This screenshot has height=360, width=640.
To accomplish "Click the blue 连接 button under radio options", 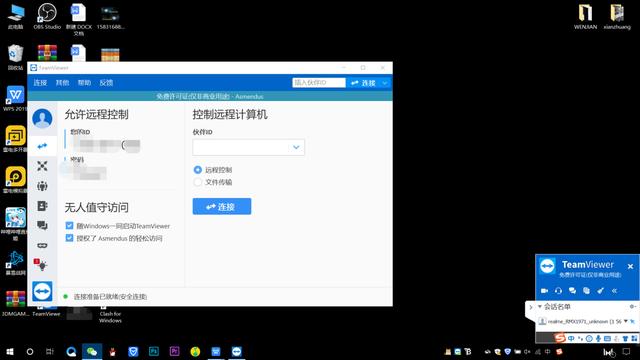I will [222, 207].
